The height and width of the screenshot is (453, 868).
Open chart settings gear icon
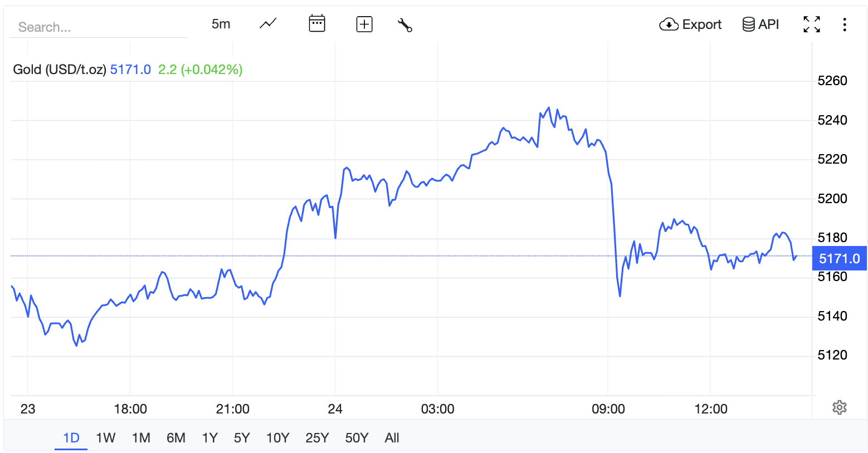point(840,407)
